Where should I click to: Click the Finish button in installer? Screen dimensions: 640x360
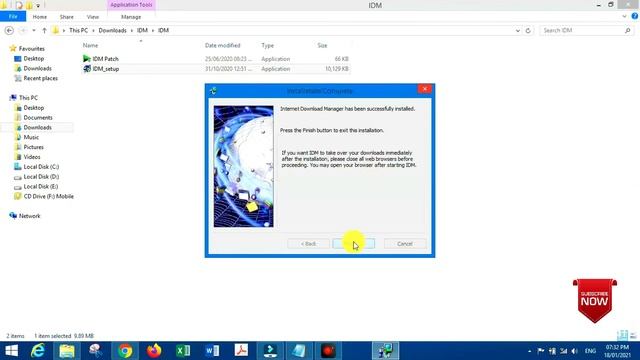coord(353,244)
